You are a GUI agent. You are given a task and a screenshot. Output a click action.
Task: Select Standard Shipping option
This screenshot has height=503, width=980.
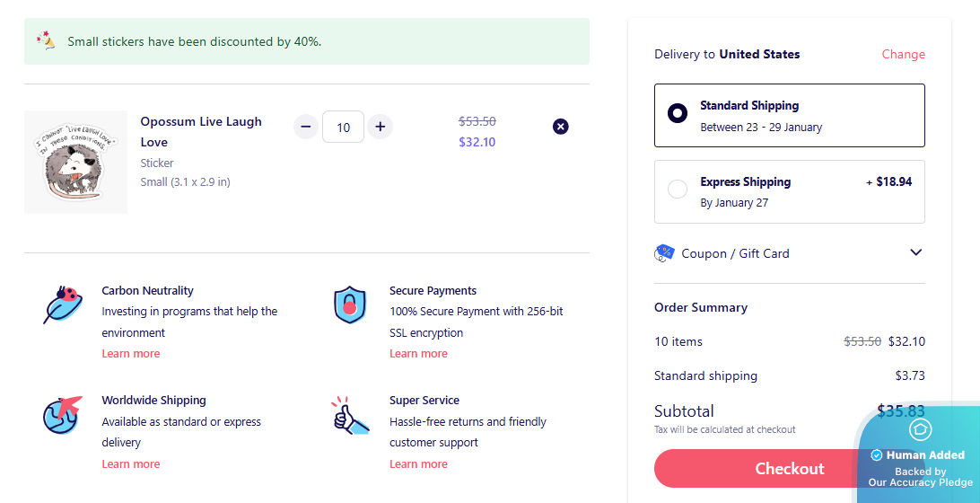pos(678,113)
